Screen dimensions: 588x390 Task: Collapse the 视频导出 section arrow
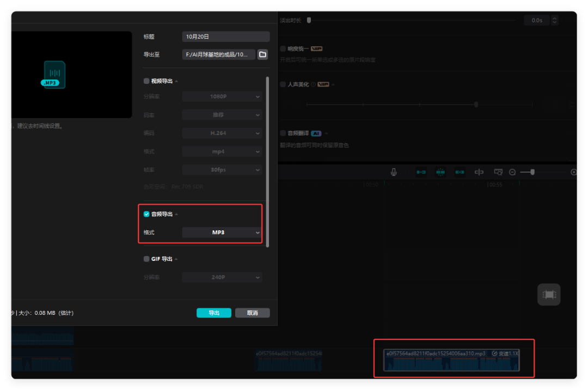coord(176,81)
